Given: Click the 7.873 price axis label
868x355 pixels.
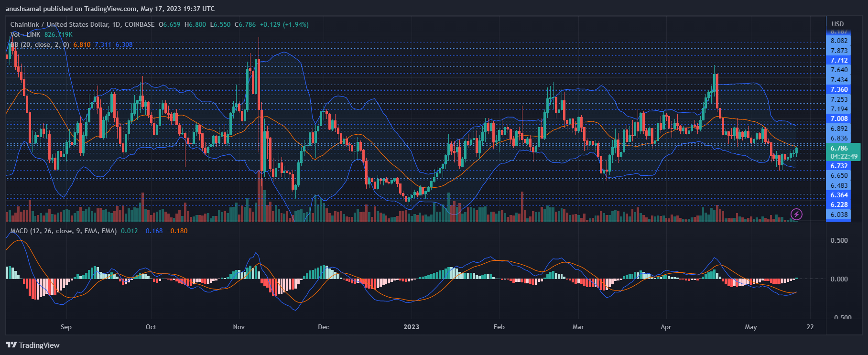Looking at the screenshot, I should coord(839,51).
